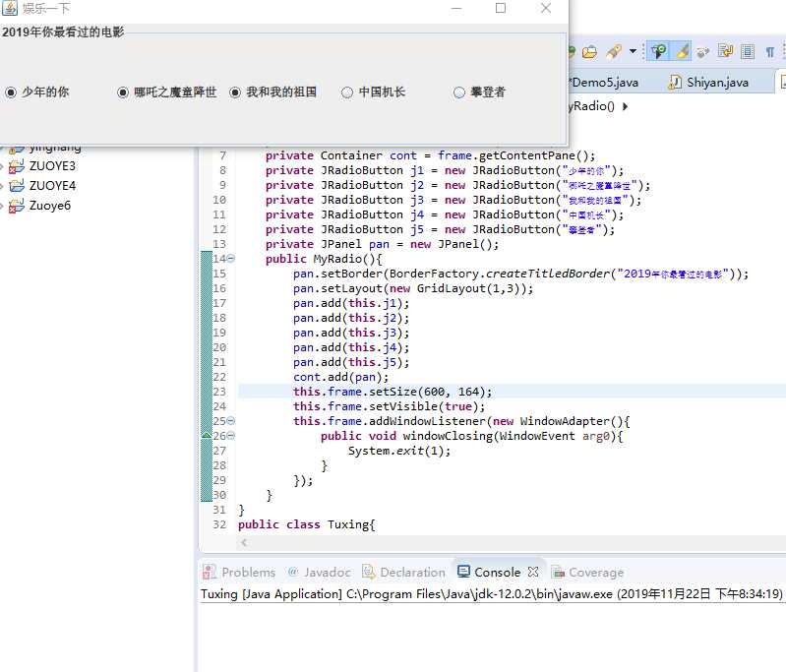Toggle the highlighter brush toolbar button
The image size is (786, 672).
(682, 51)
